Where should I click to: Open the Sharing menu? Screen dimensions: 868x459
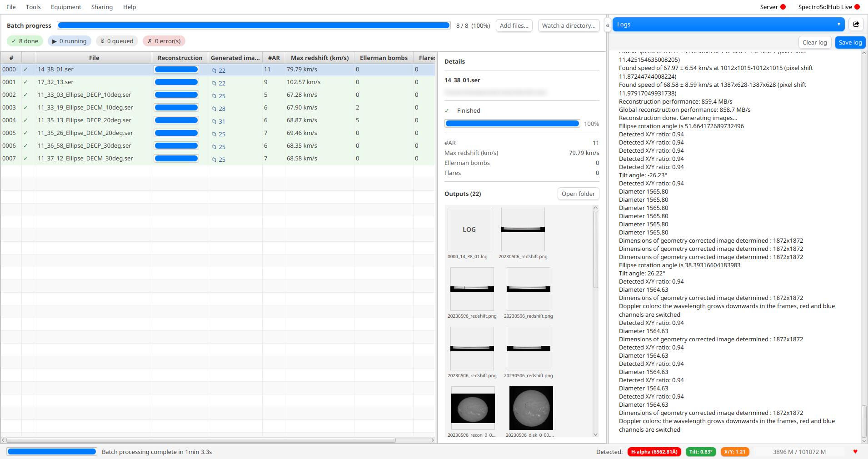(102, 7)
